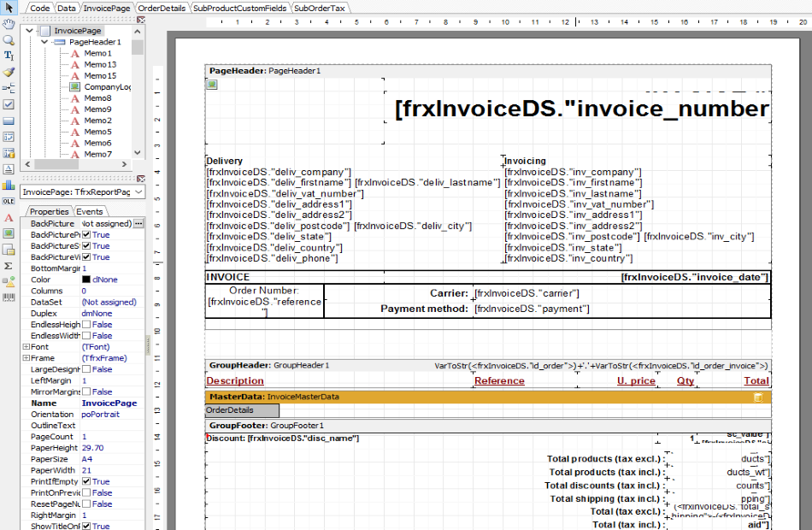Activate the Zoom magnifier tool
The width and height of the screenshot is (812, 530).
(9, 40)
